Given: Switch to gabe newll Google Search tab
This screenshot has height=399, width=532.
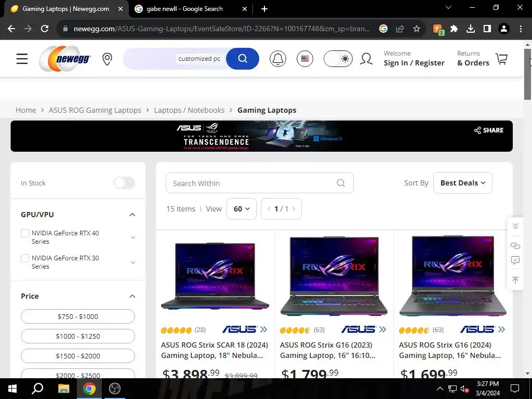Looking at the screenshot, I should [184, 9].
